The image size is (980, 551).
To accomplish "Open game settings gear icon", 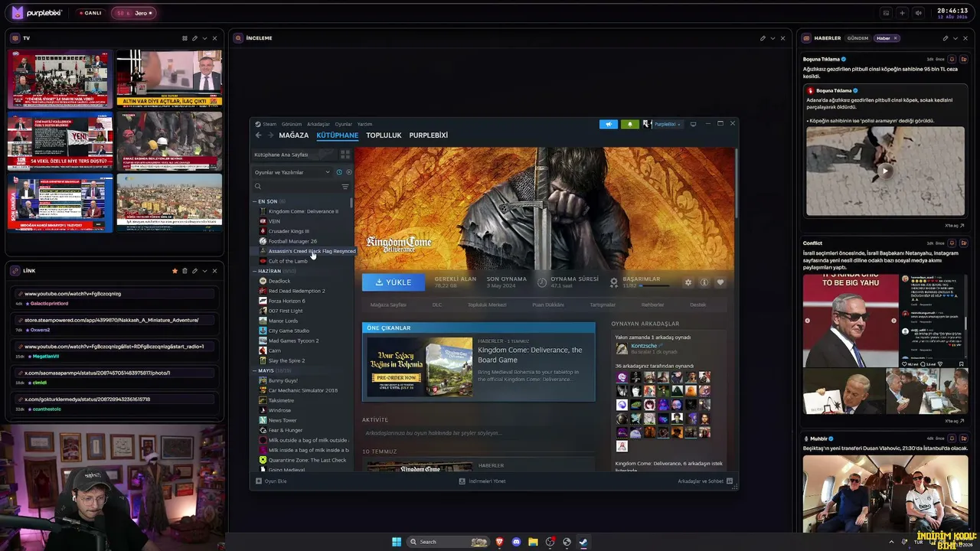I will coord(688,282).
